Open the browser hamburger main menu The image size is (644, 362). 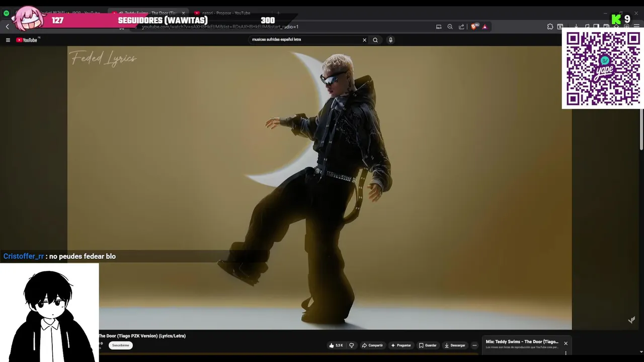636,27
